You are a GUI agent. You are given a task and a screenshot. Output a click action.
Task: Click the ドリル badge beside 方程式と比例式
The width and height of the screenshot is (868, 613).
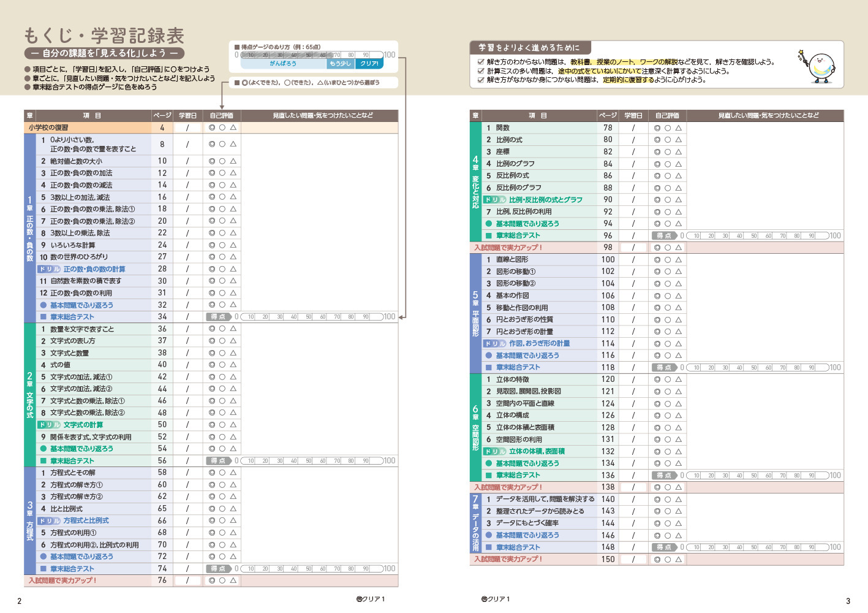[50, 521]
